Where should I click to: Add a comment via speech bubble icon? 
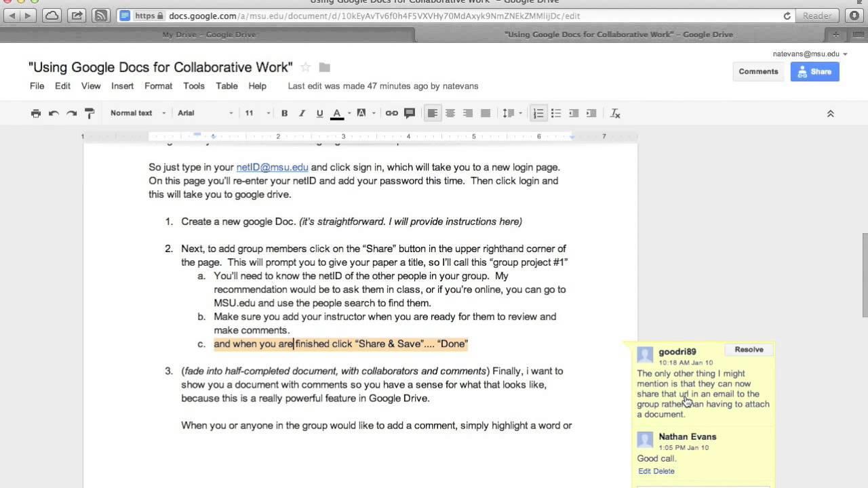pyautogui.click(x=410, y=113)
